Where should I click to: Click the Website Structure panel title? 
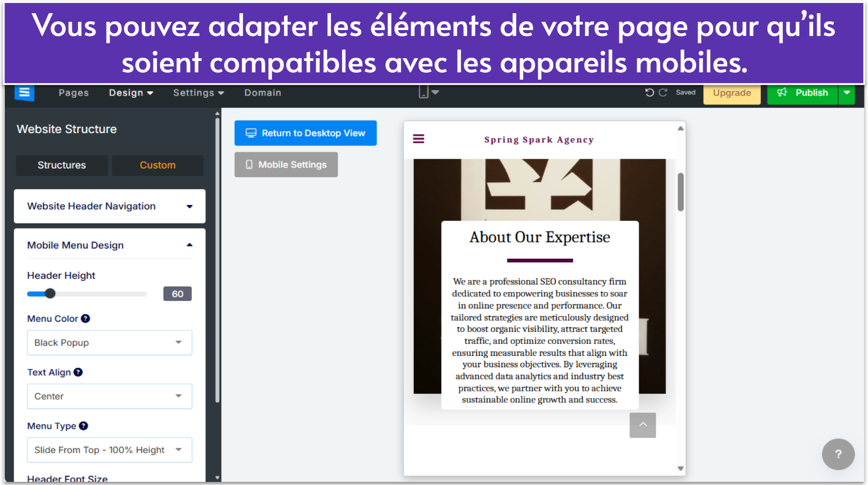pyautogui.click(x=66, y=129)
